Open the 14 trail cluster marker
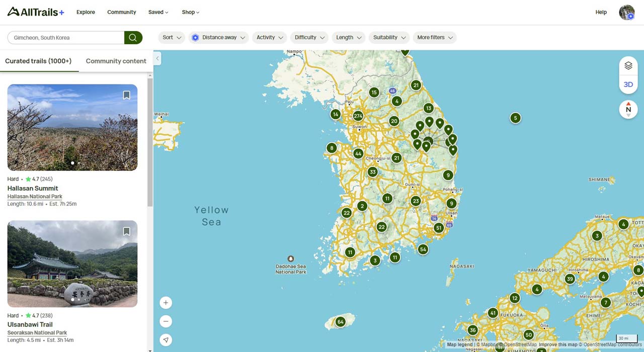 [336, 114]
